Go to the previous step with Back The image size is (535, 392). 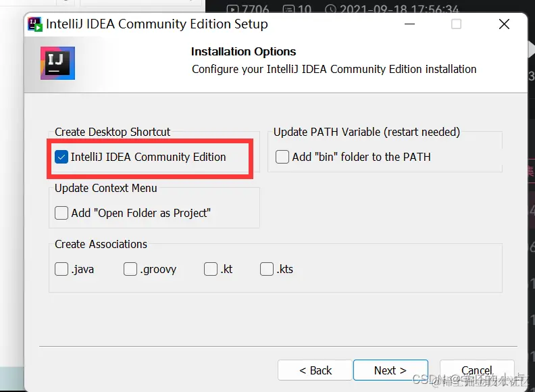click(315, 370)
